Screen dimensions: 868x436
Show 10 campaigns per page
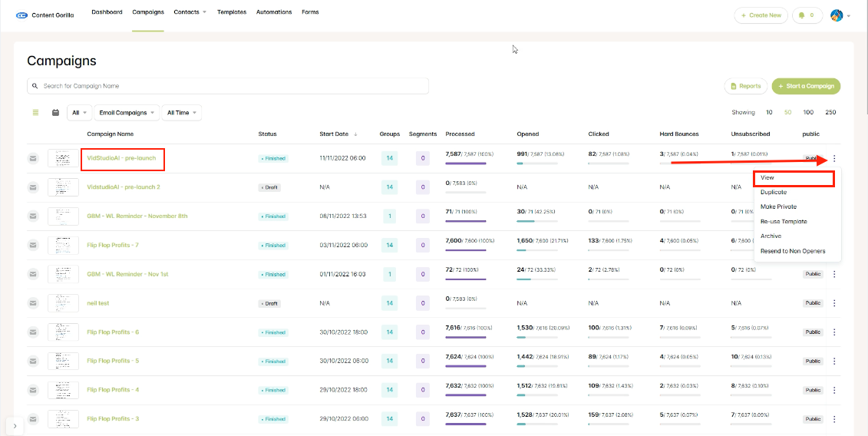point(769,113)
